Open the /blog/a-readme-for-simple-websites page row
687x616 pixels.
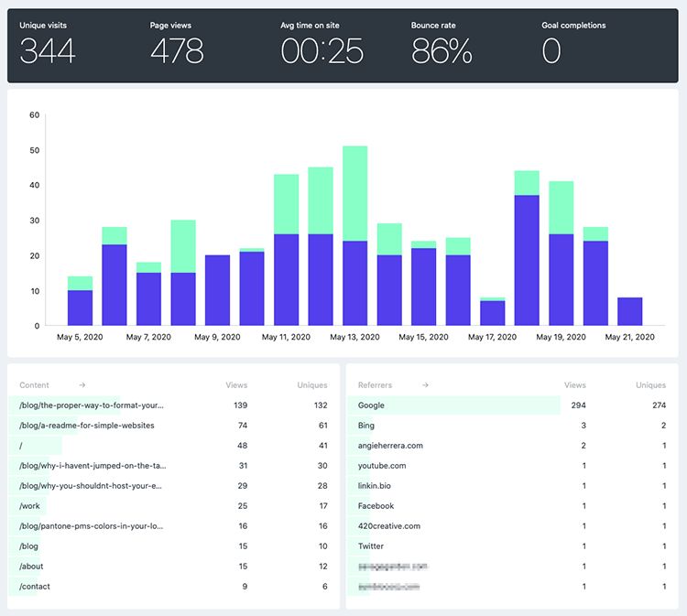click(86, 426)
